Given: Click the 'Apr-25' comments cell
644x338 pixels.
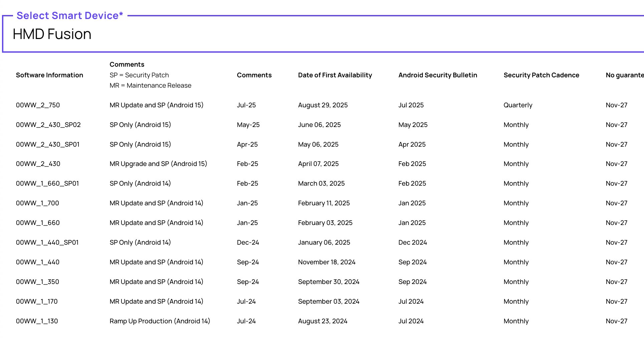Looking at the screenshot, I should (x=247, y=144).
